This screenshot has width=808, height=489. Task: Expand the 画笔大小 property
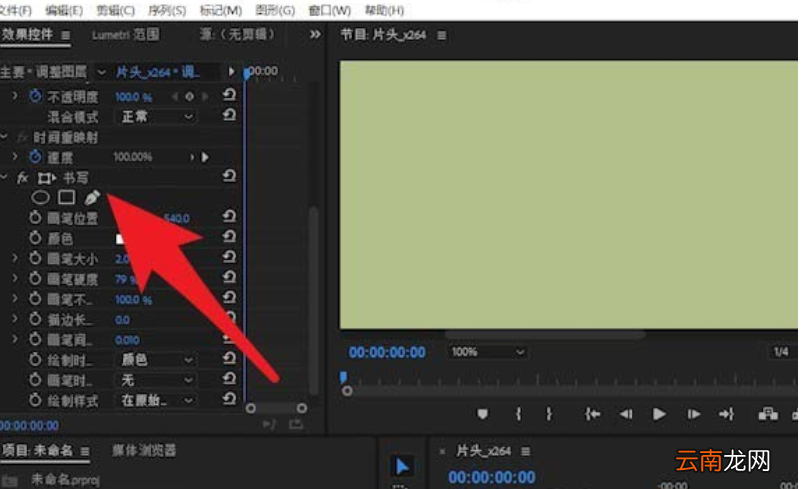point(14,258)
